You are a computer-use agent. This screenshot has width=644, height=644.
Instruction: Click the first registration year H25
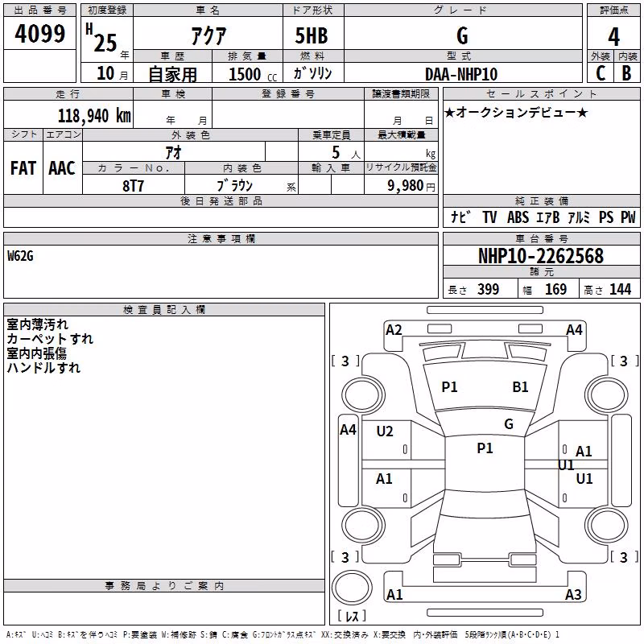coord(101,38)
